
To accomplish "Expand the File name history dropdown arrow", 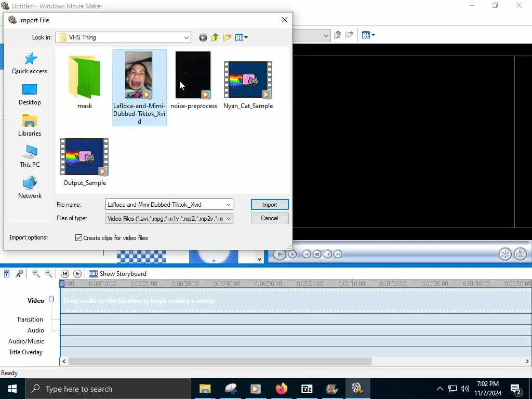I will click(x=229, y=205).
